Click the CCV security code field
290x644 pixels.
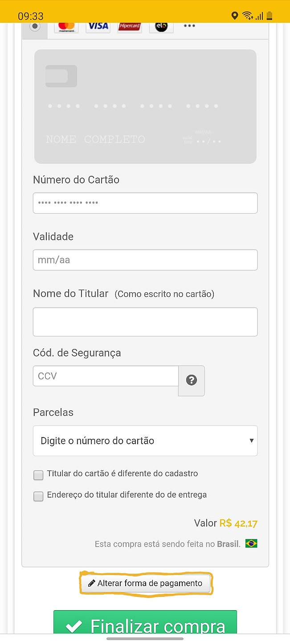[x=106, y=376]
